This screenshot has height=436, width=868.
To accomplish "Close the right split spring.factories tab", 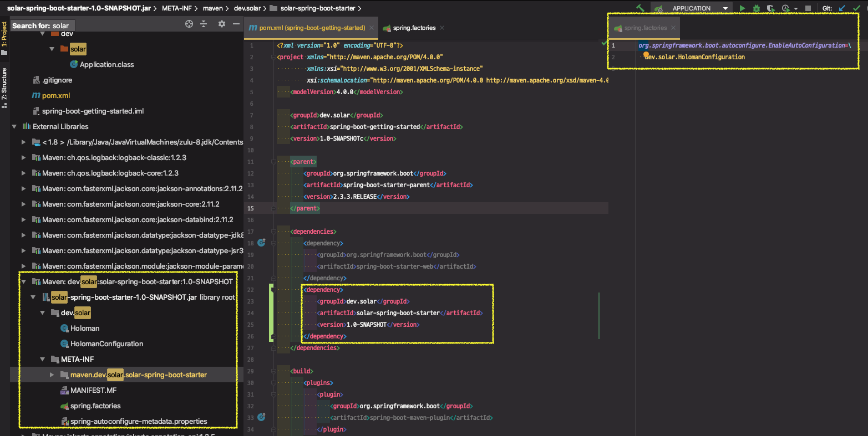I will click(673, 28).
